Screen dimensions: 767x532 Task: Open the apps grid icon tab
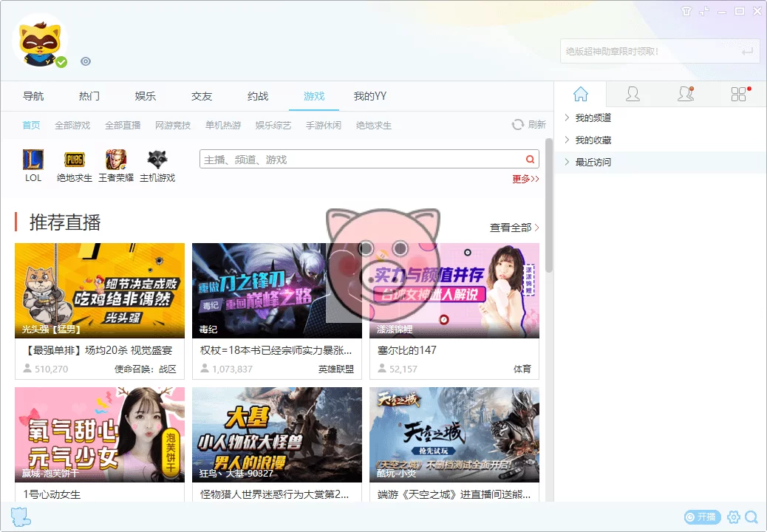point(739,94)
